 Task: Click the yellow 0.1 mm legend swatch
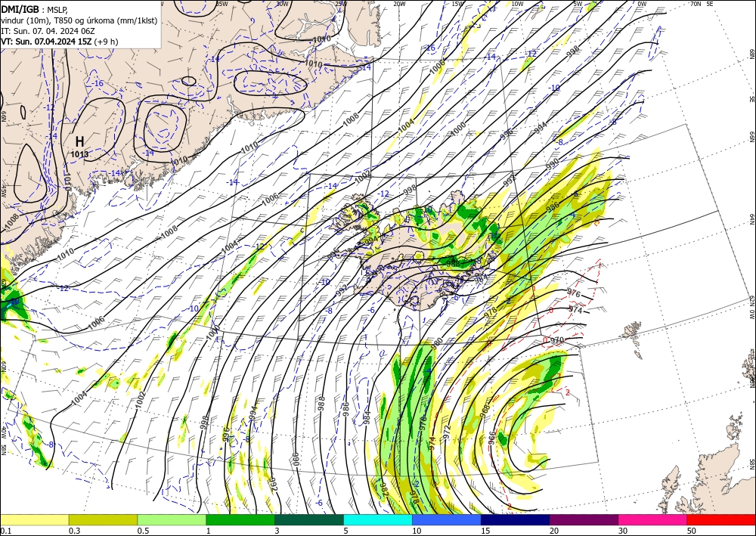(x=34, y=519)
